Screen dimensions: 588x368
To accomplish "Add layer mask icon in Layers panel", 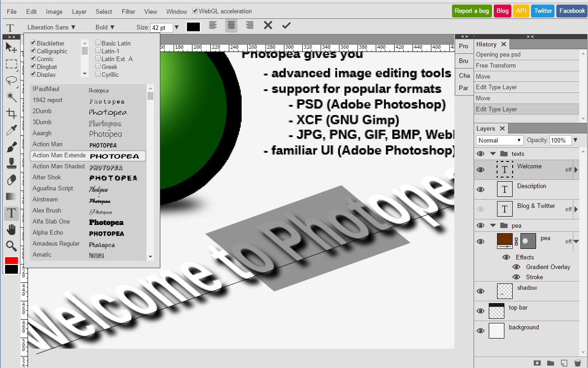I will point(537,363).
